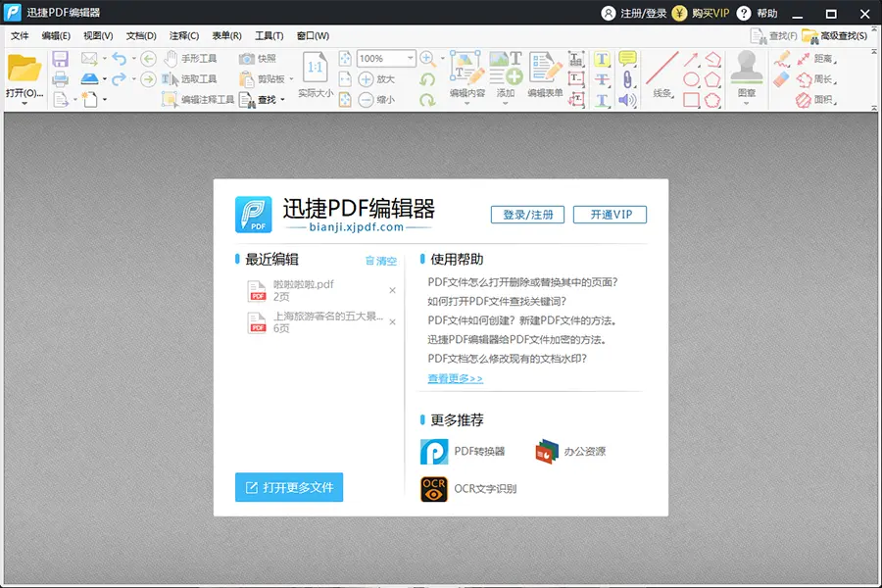The image size is (882, 588).
Task: Click the blue 打开更多文件 button
Action: click(x=289, y=487)
